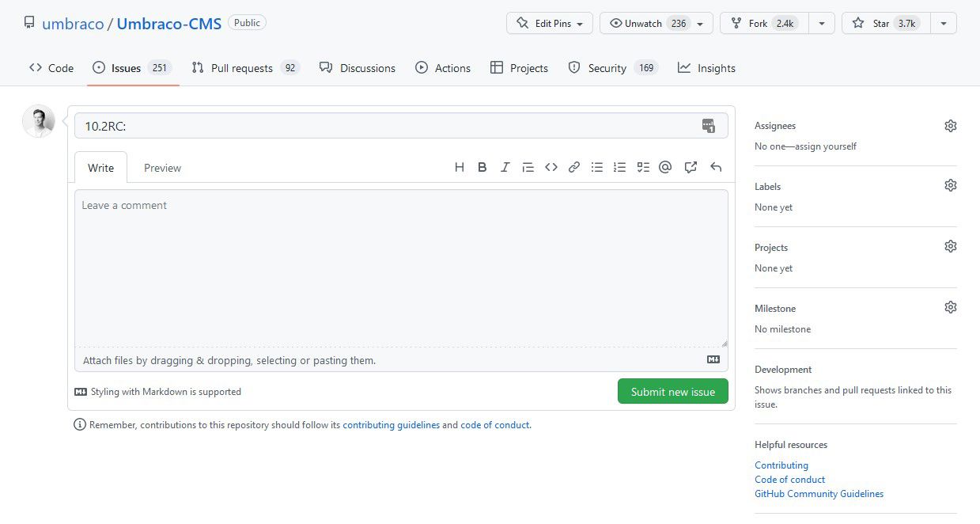Open the contributing guidelines link
This screenshot has width=980, height=524.
[391, 424]
